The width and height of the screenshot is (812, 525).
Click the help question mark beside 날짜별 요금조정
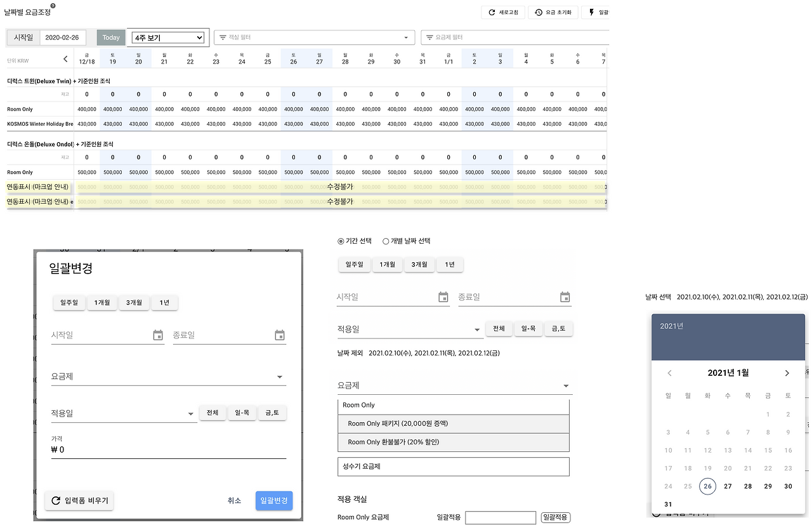53,6
